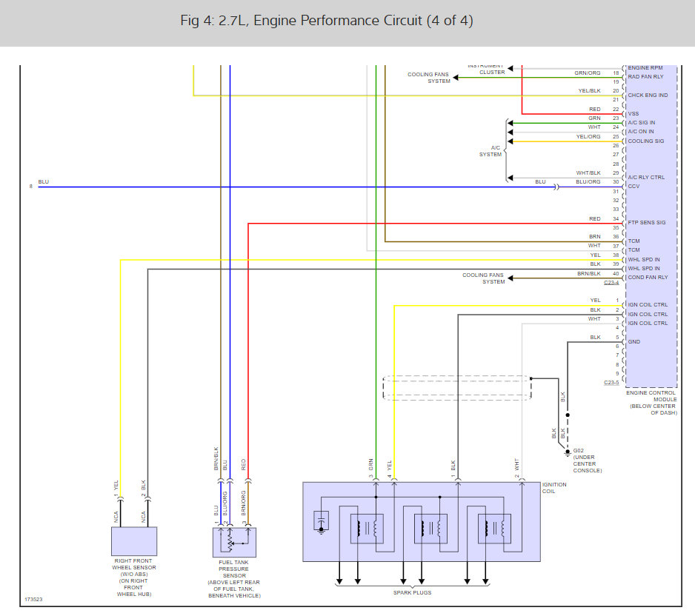Image resolution: width=695 pixels, height=616 pixels.
Task: Click the 'G02 (UNDER CENTER CONSOLE)' label
Action: tap(588, 461)
